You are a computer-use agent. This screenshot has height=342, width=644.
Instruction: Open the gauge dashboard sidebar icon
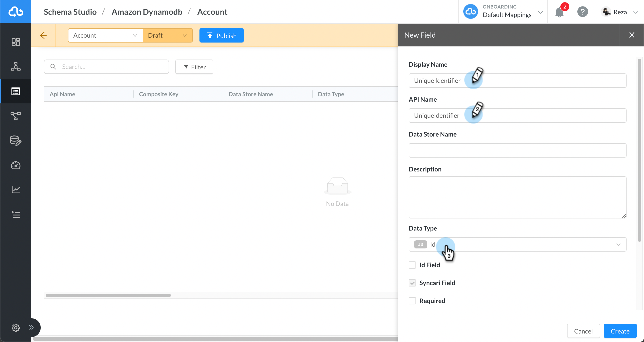(15, 165)
